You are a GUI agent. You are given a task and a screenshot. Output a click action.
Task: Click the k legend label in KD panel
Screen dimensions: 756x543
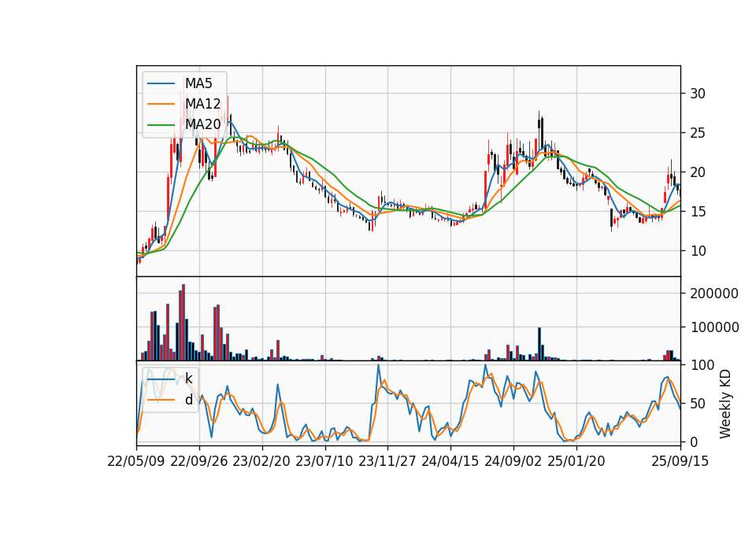pos(188,379)
